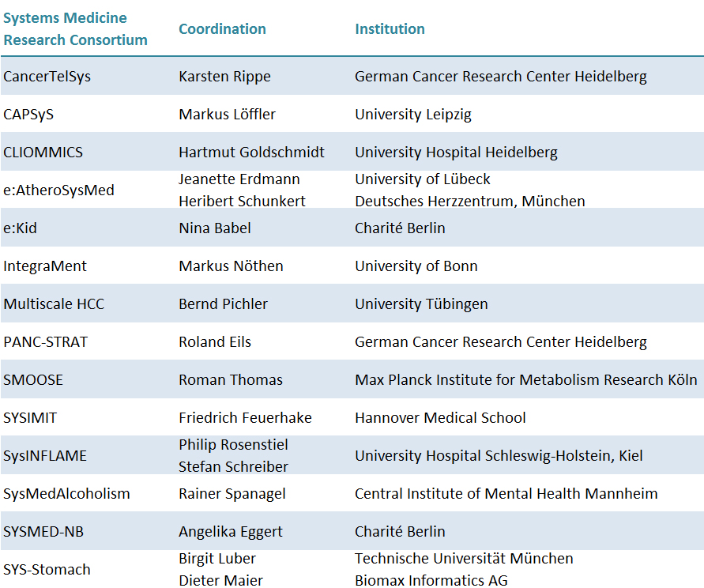Image resolution: width=704 pixels, height=588 pixels.
Task: Click Friedrich Feuerhake coordinator name
Action: [x=245, y=418]
